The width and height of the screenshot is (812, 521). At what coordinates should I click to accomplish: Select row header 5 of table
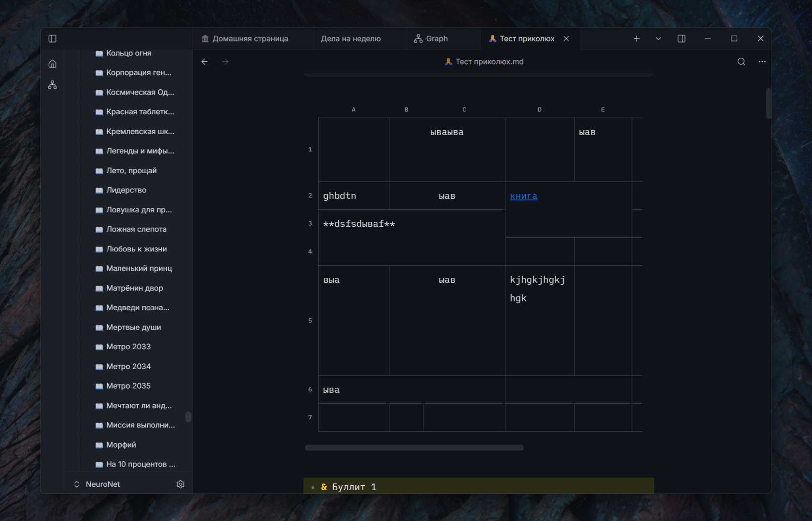pyautogui.click(x=310, y=321)
